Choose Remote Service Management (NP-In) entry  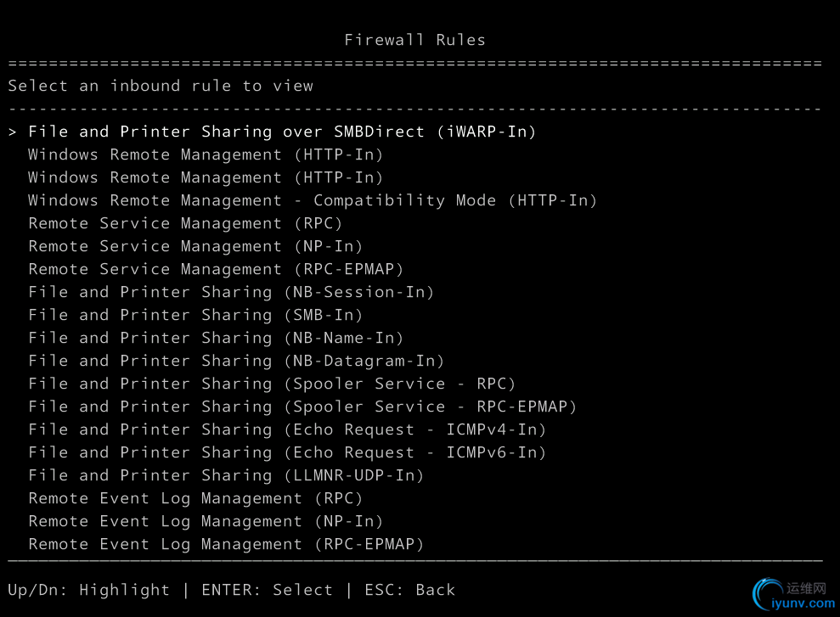pyautogui.click(x=195, y=247)
